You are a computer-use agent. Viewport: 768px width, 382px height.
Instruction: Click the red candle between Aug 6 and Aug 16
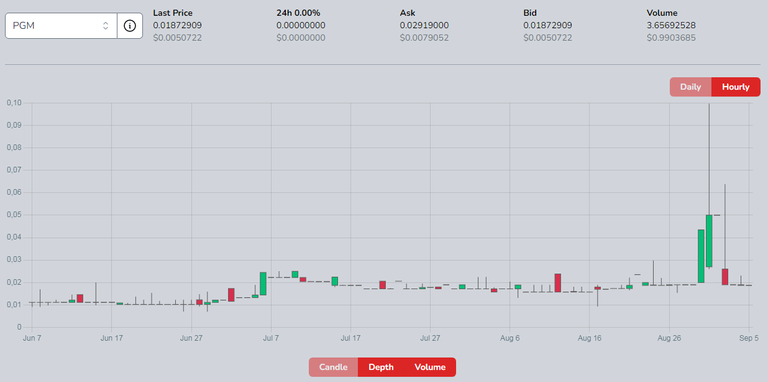[x=558, y=283]
